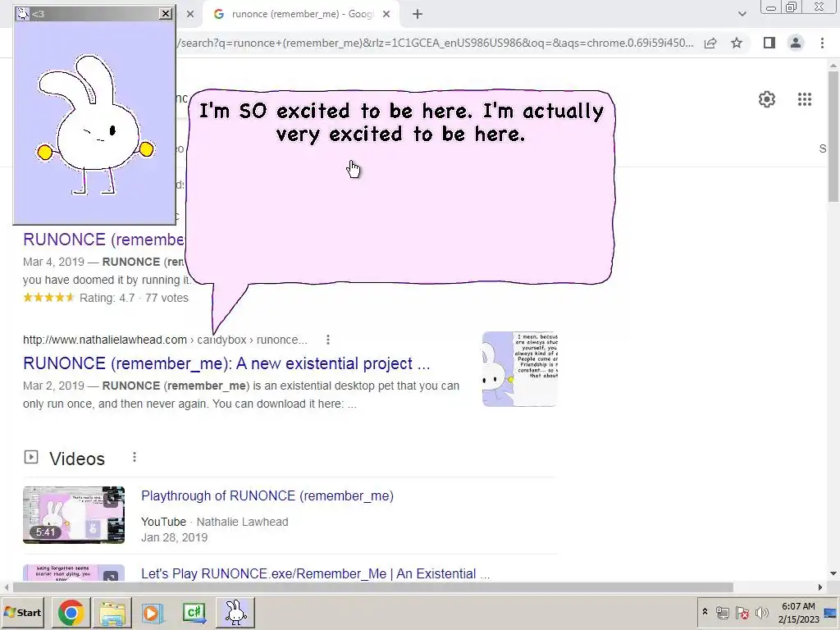Click the bunny icon in pet window title bar
The width and height of the screenshot is (840, 630).
pyautogui.click(x=22, y=14)
